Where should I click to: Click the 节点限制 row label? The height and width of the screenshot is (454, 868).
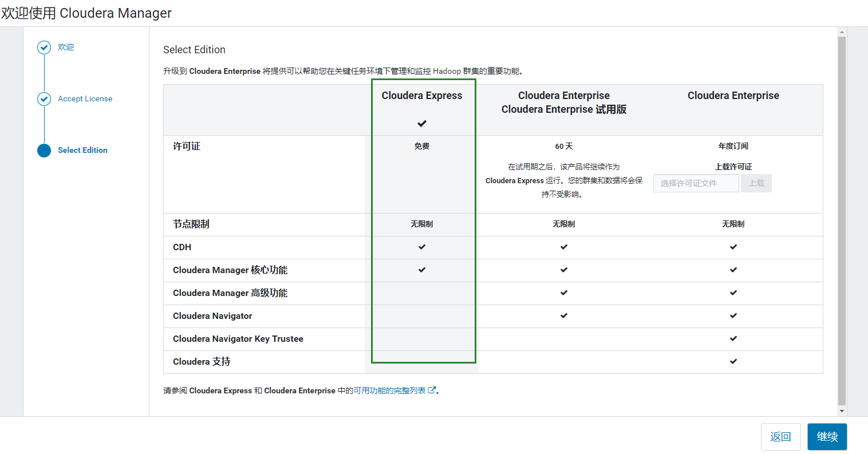coord(191,224)
